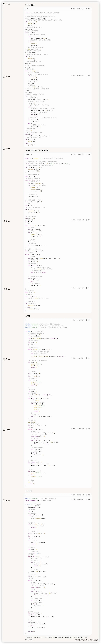
Task: Copy the code in the javascript-labeled header
Action: [88, 154]
